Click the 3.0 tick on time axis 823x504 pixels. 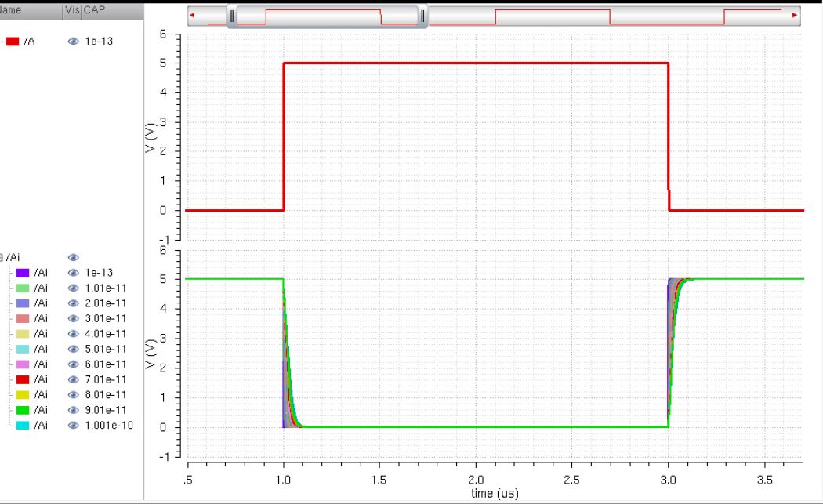tap(668, 480)
